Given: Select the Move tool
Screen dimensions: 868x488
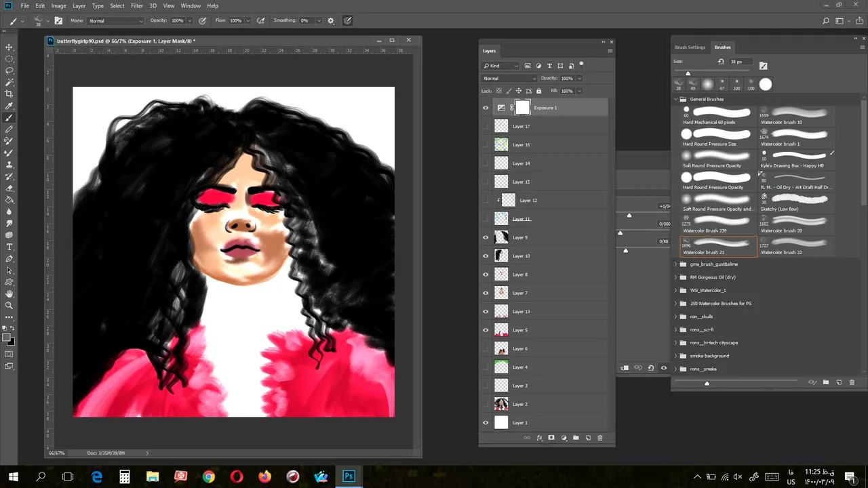Looking at the screenshot, I should pos(9,47).
